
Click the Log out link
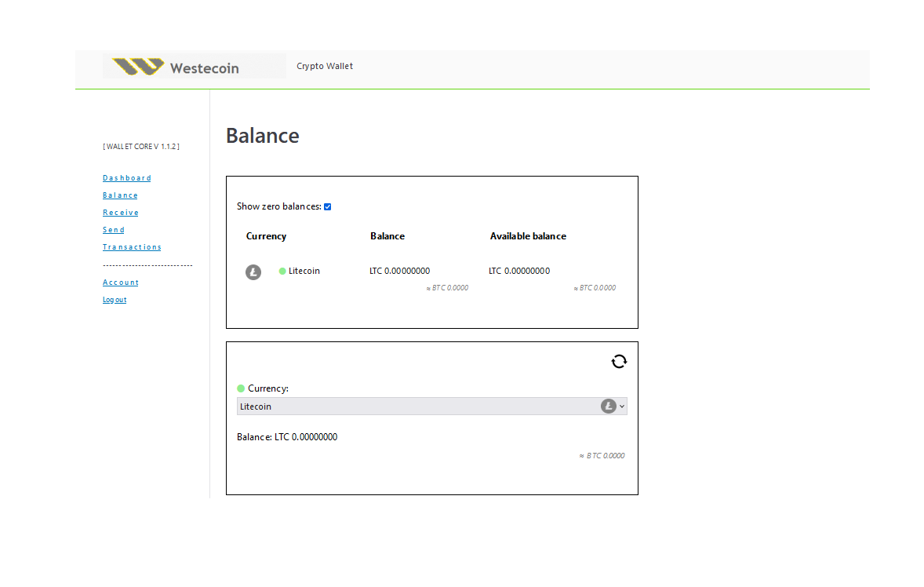115,300
